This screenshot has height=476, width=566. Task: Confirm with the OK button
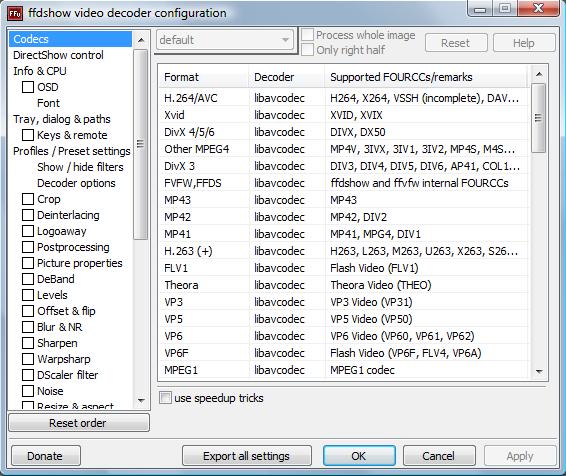click(359, 456)
